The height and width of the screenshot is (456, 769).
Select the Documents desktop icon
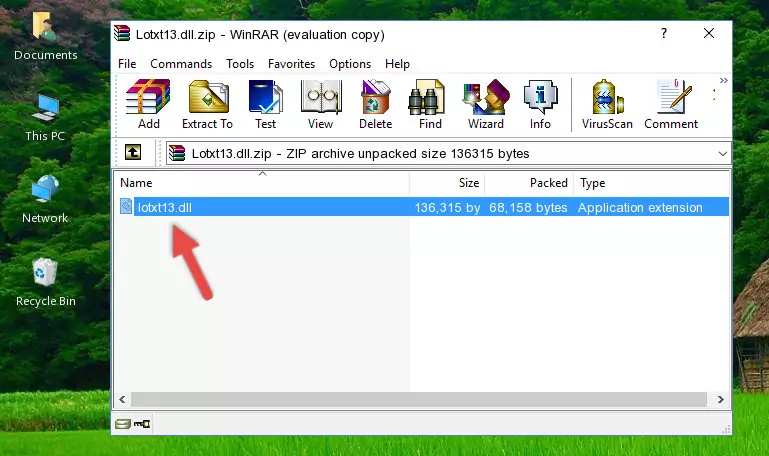[x=46, y=37]
